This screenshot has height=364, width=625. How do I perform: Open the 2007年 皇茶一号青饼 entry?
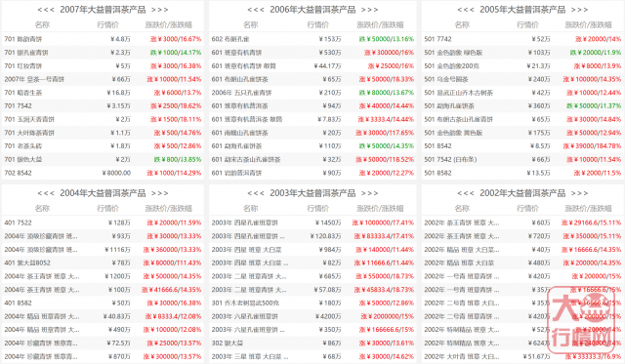click(34, 79)
